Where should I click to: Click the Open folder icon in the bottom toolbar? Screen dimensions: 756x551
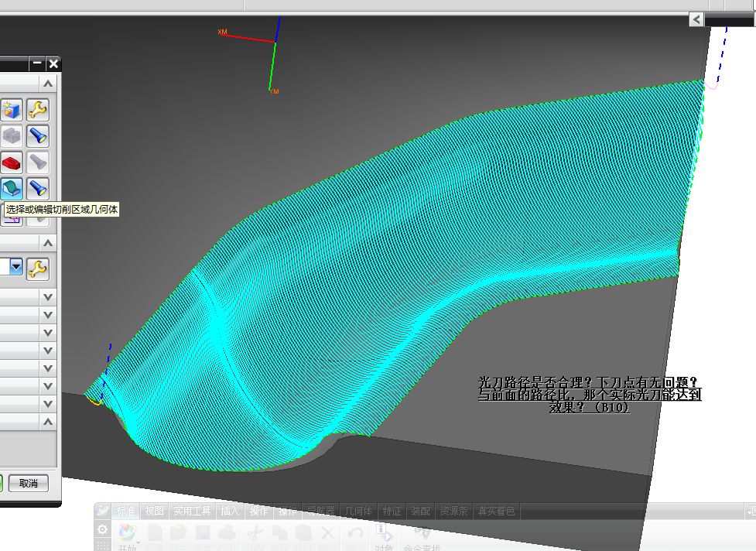point(179,532)
